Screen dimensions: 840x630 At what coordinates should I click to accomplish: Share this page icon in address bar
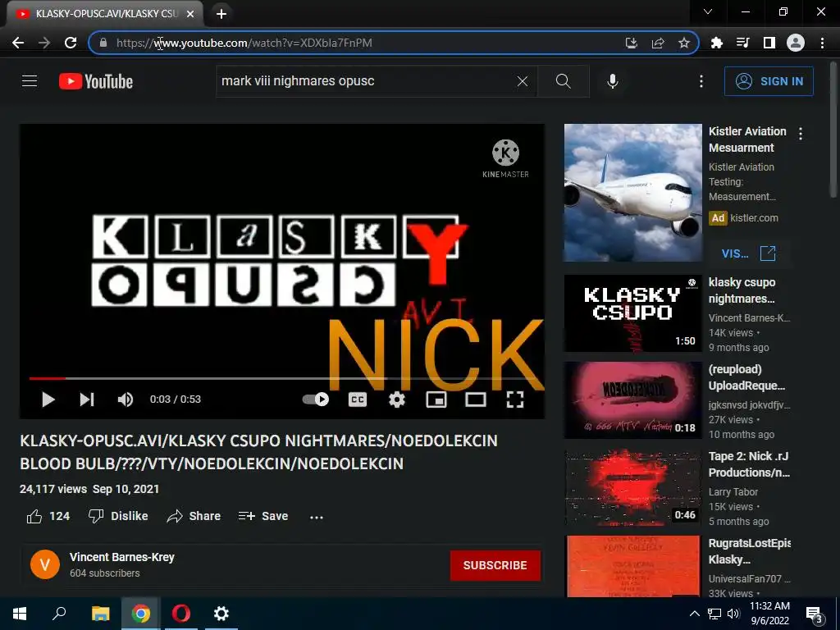coord(658,43)
